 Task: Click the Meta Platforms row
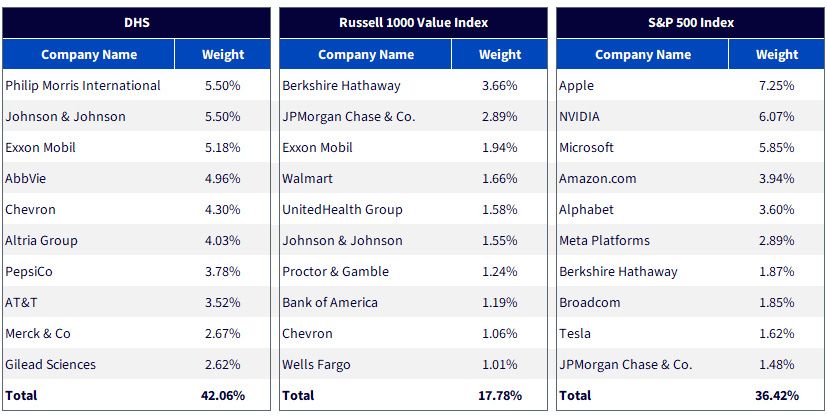tap(690, 240)
